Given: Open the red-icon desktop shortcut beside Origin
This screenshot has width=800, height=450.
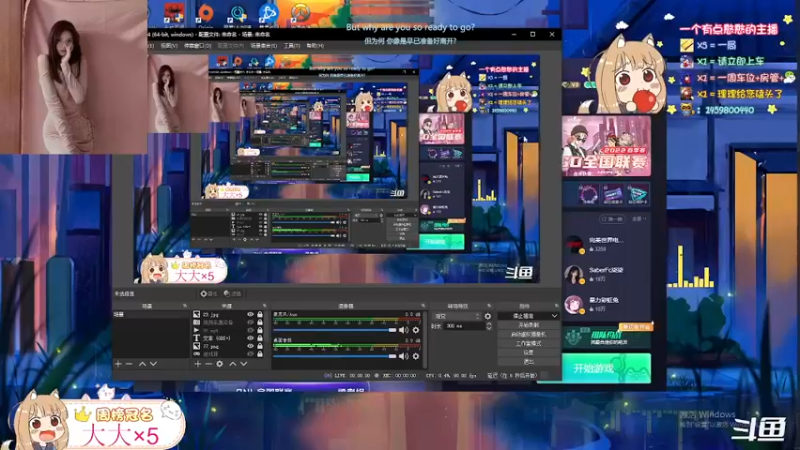Looking at the screenshot, I should pos(174,14).
